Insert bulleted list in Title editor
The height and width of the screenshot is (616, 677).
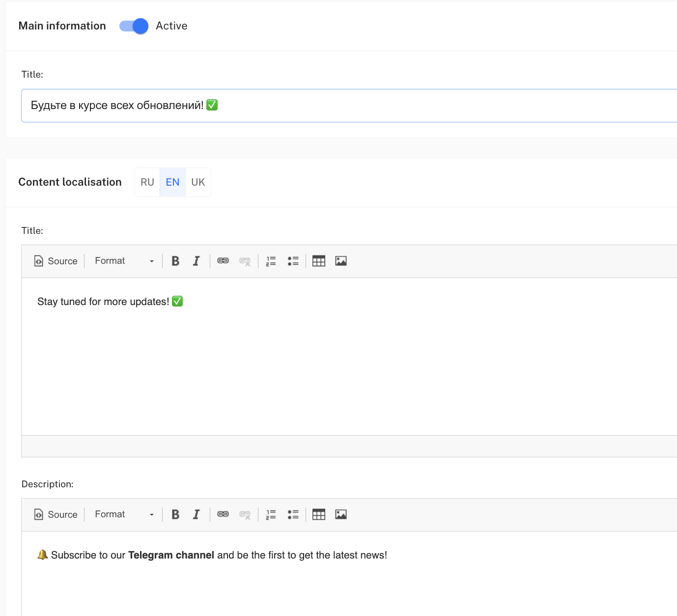coord(293,261)
